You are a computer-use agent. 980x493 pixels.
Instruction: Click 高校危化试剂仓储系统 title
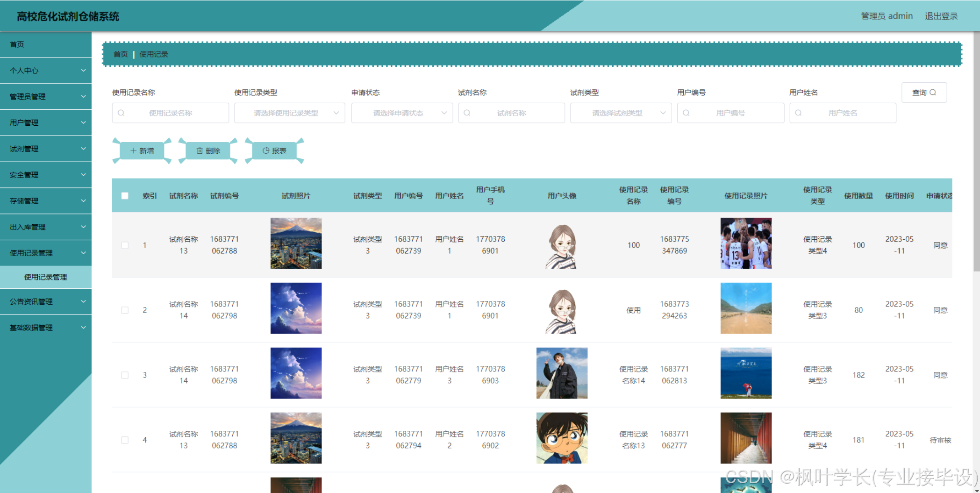coord(68,16)
